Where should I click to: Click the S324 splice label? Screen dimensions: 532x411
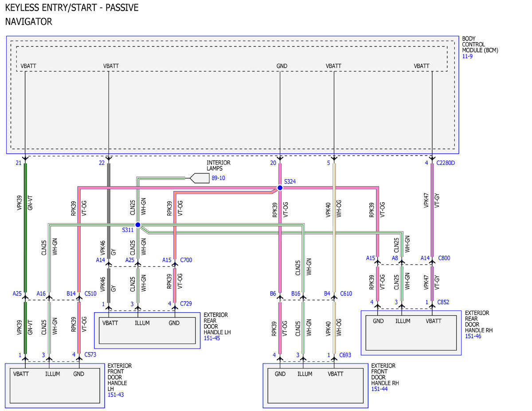click(x=290, y=182)
